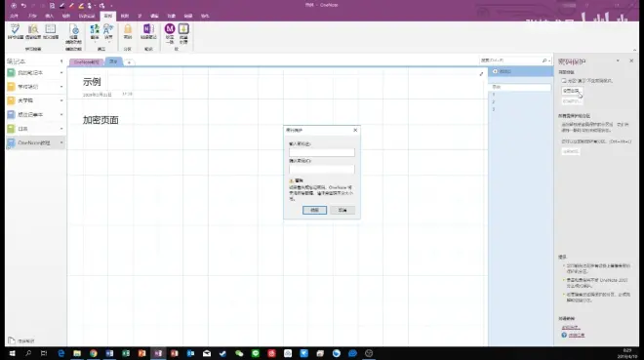Image resolution: width=644 pixels, height=360 pixels.
Task: Click the purple circular M icon
Action: click(x=170, y=28)
